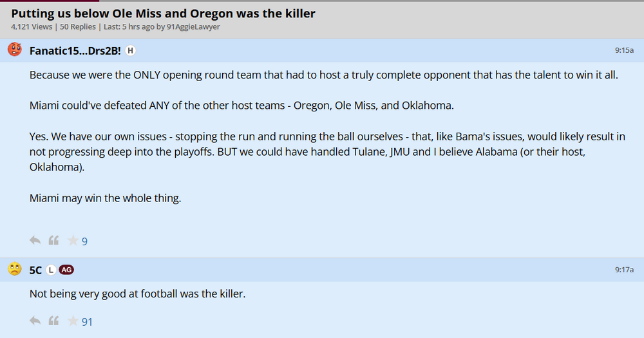Click the 9:15a post timestamp

624,50
